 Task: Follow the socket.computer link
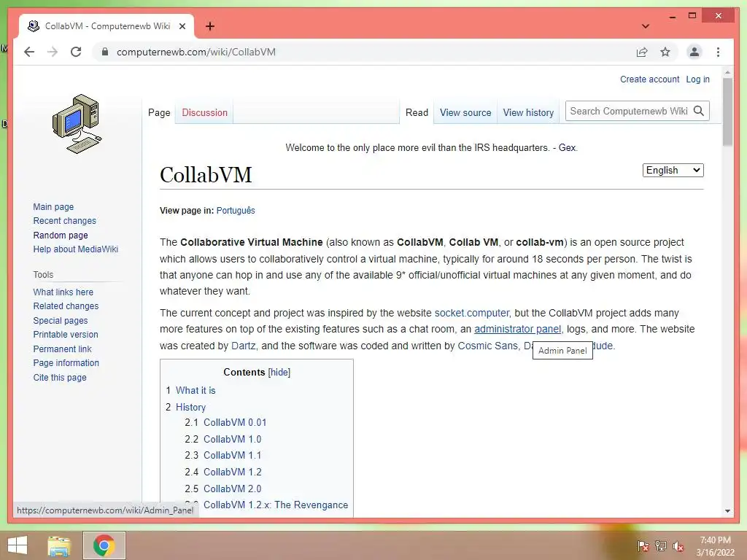coord(472,313)
